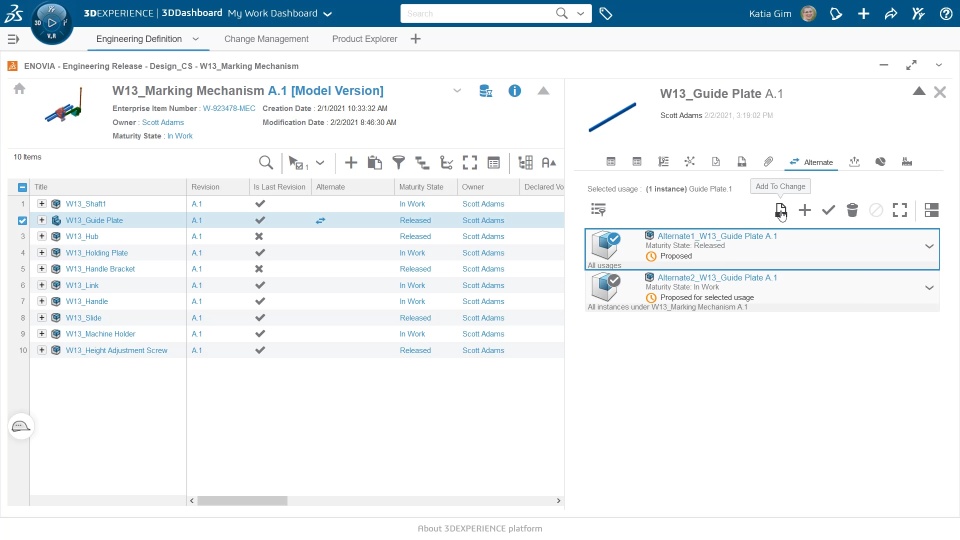
Task: Click the fullscreen icon in Alternate panel
Action: 900,211
